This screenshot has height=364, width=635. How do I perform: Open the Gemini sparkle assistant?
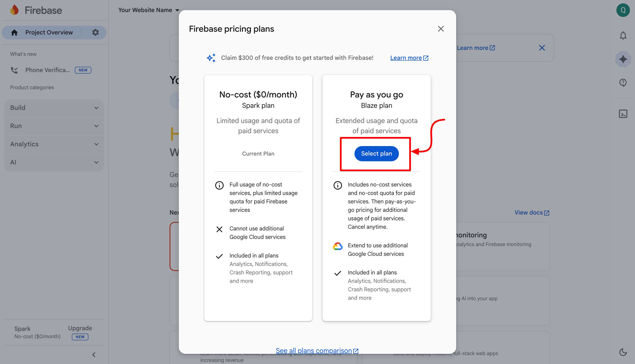coord(623,59)
